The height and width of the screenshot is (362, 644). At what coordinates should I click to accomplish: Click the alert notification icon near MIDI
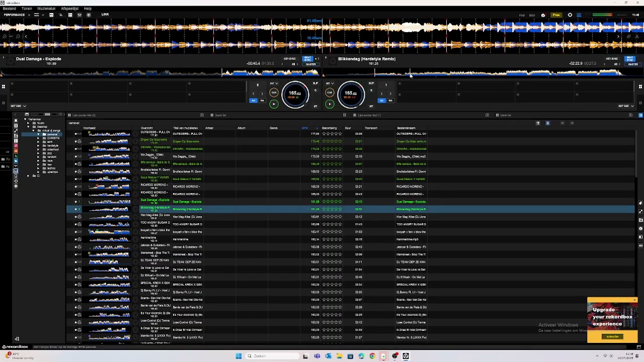[x=543, y=15]
